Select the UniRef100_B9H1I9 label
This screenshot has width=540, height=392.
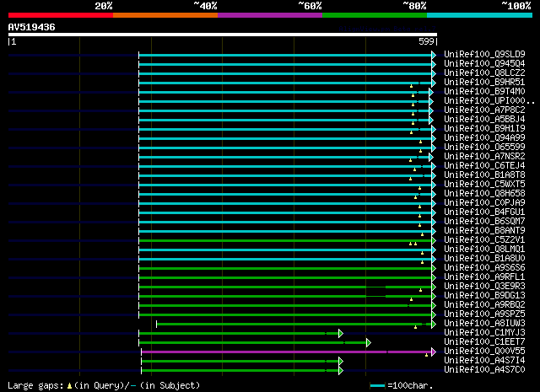(484, 129)
